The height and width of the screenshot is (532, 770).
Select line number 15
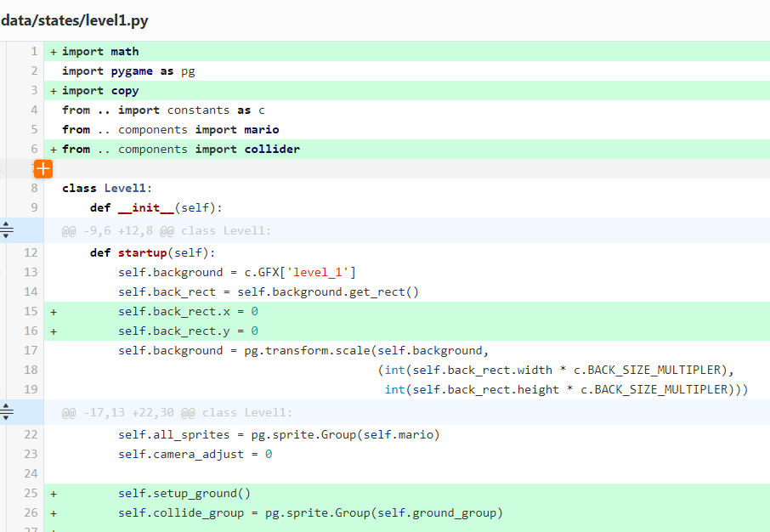31,311
